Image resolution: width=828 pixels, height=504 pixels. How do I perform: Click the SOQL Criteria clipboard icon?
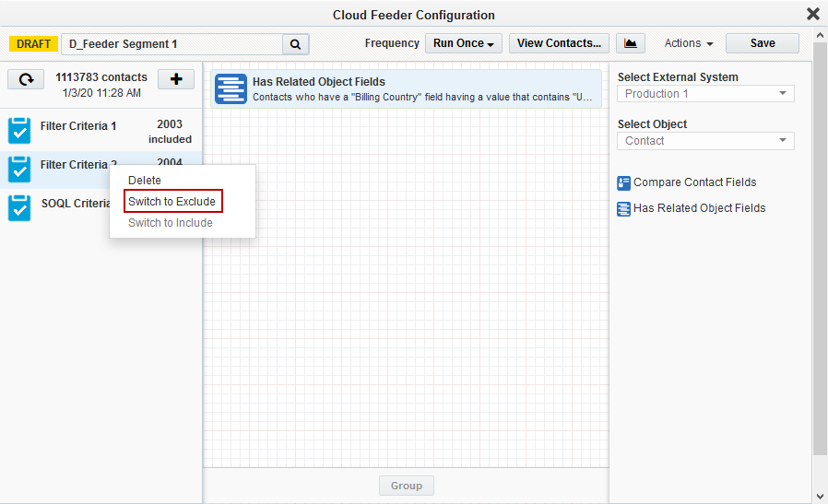[19, 207]
